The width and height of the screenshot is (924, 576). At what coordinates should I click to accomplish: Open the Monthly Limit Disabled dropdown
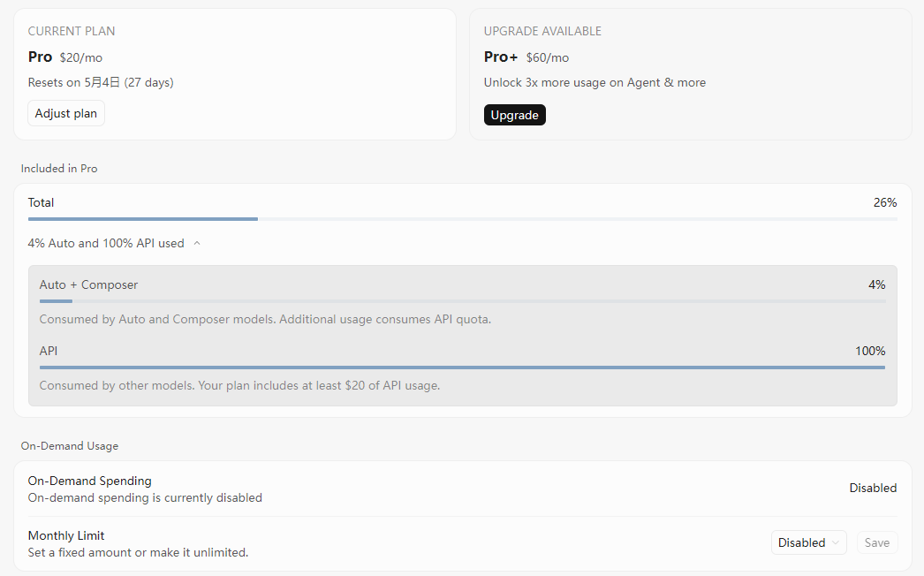pos(808,542)
